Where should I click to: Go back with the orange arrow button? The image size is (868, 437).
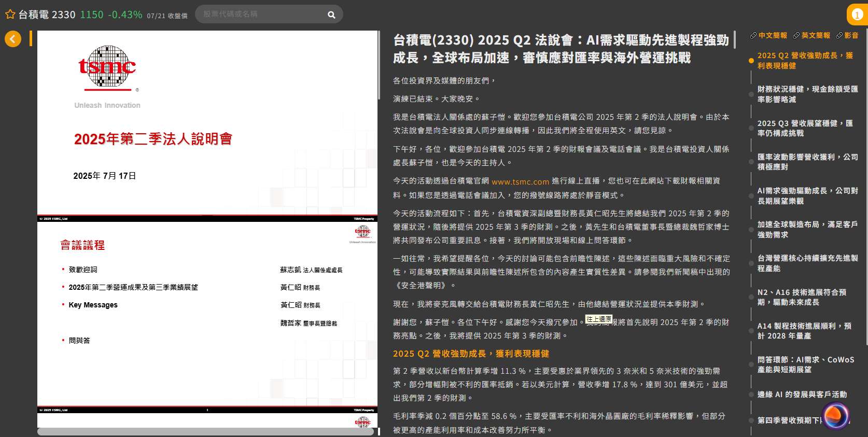click(13, 38)
